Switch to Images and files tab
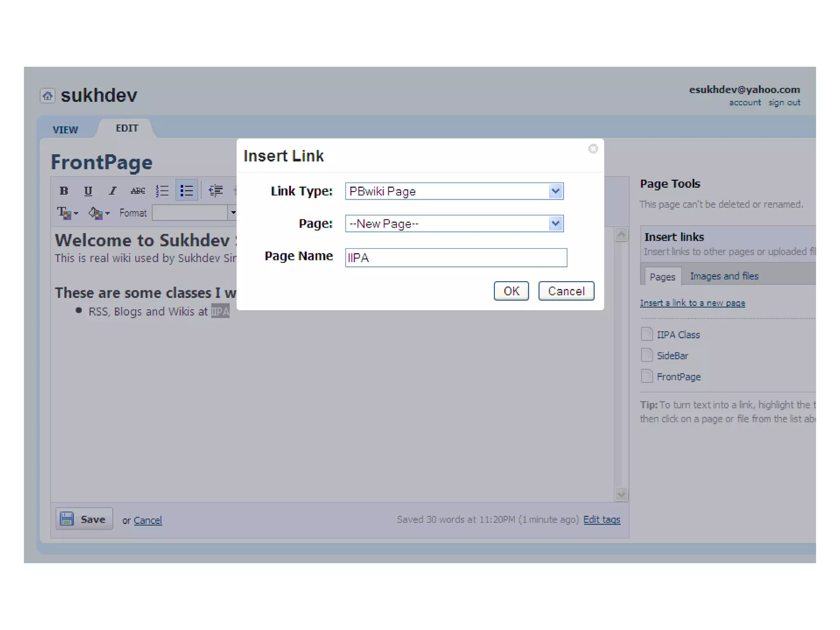 (x=724, y=276)
